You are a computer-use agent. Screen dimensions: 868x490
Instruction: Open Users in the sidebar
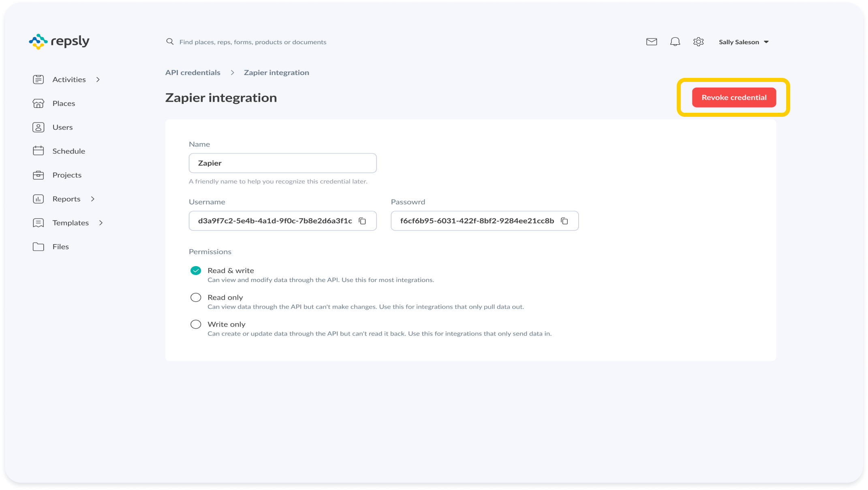[x=62, y=127]
